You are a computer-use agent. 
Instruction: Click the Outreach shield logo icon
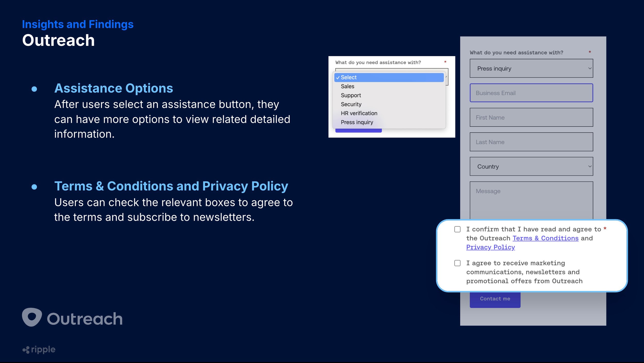coord(32,317)
